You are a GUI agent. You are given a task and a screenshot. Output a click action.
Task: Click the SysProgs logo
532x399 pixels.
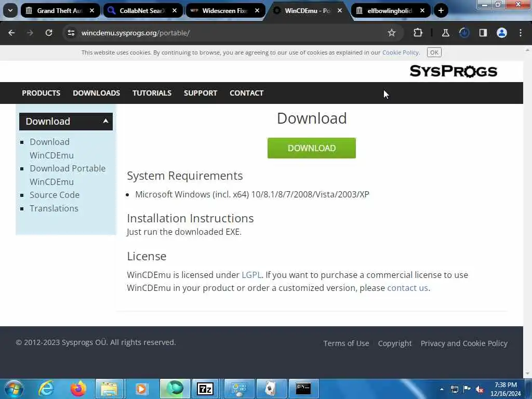(453, 71)
